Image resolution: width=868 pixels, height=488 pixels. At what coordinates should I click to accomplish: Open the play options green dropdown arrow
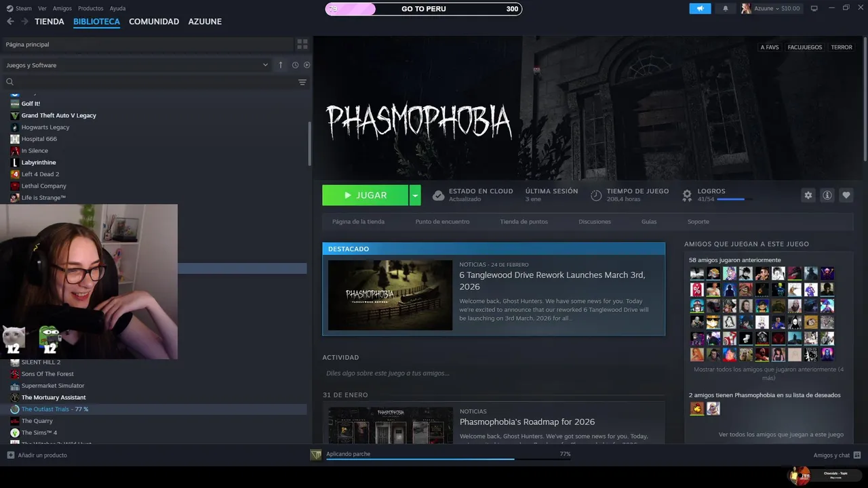415,195
